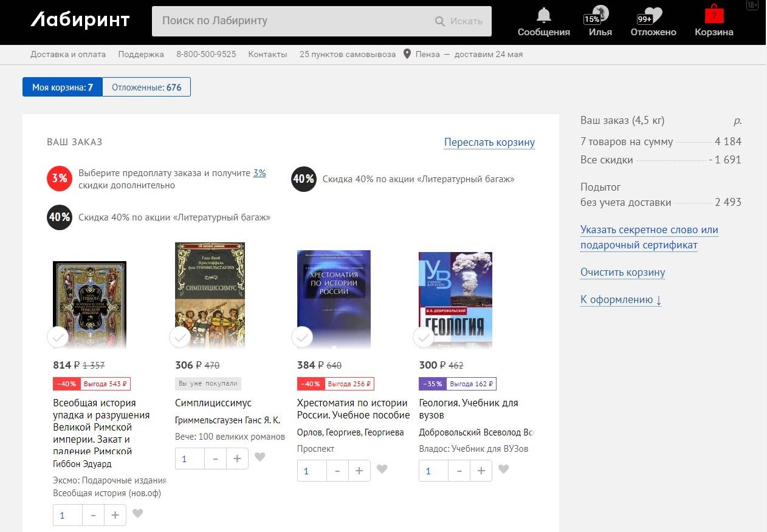Click the Переслать корзину link

coord(489,142)
